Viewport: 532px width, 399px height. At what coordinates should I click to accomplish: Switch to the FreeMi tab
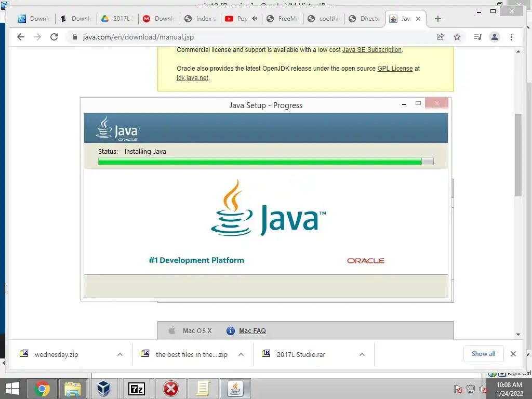point(283,19)
